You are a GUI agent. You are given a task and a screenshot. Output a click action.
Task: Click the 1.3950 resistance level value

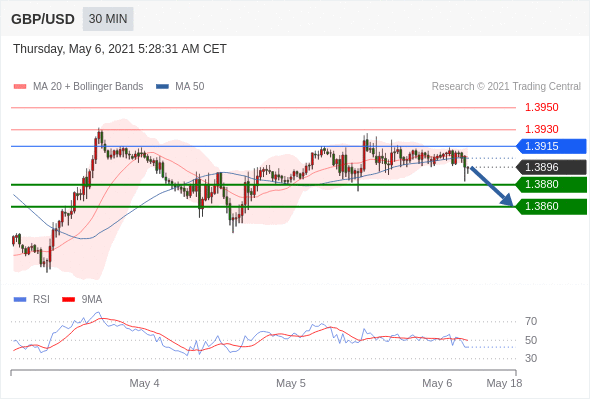(x=541, y=108)
